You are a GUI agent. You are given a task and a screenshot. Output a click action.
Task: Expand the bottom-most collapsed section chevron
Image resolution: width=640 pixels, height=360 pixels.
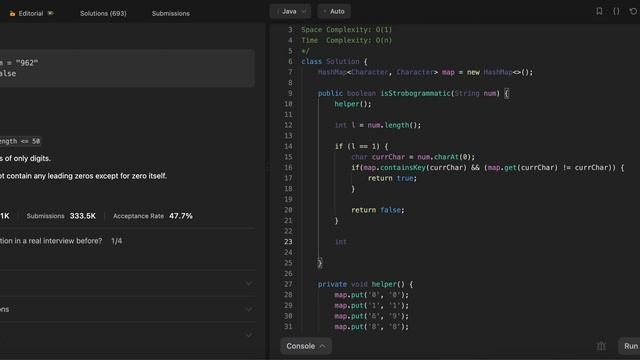pyautogui.click(x=249, y=335)
